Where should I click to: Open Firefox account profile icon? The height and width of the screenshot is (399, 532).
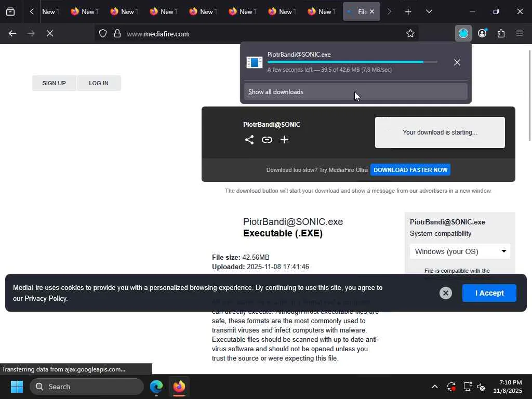(x=482, y=34)
